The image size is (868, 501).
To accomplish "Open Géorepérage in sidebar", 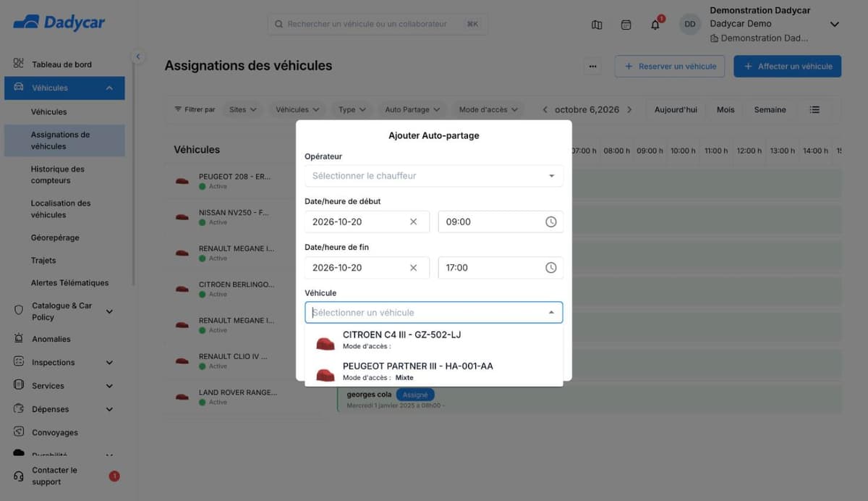I will point(55,237).
